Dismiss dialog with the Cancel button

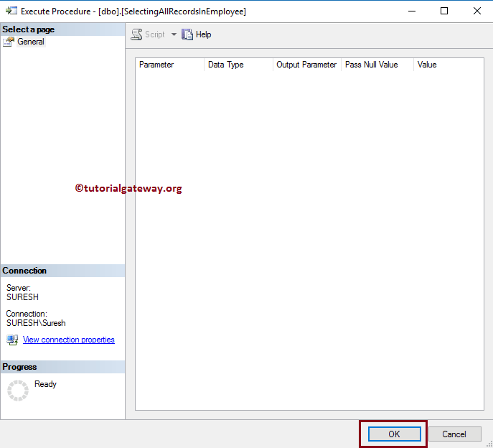point(454,434)
